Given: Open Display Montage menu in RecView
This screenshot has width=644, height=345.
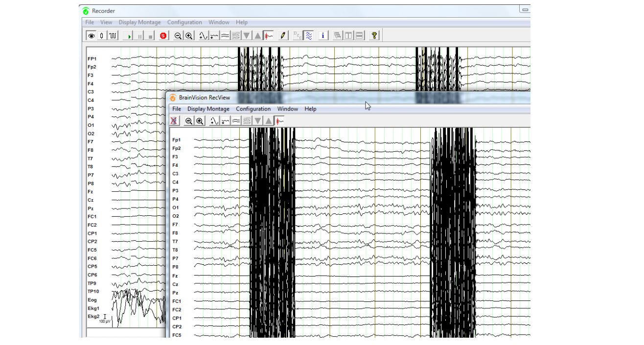Looking at the screenshot, I should pyautogui.click(x=208, y=109).
